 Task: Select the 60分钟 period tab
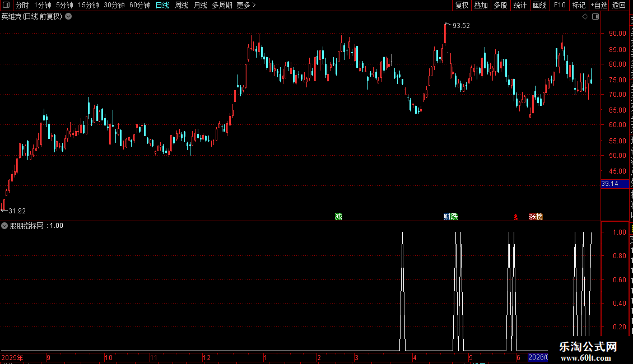[140, 5]
